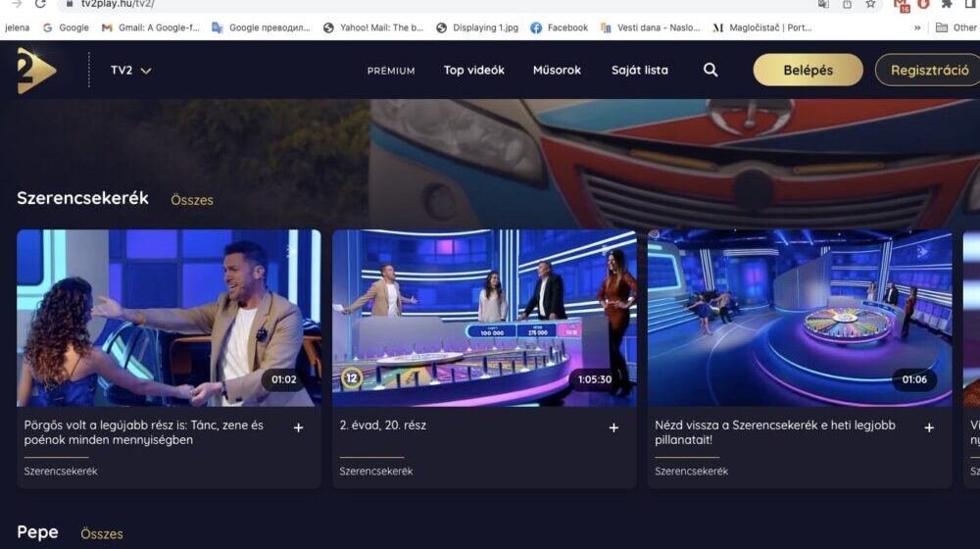Open the Műsorok menu
This screenshot has width=980, height=549.
557,70
